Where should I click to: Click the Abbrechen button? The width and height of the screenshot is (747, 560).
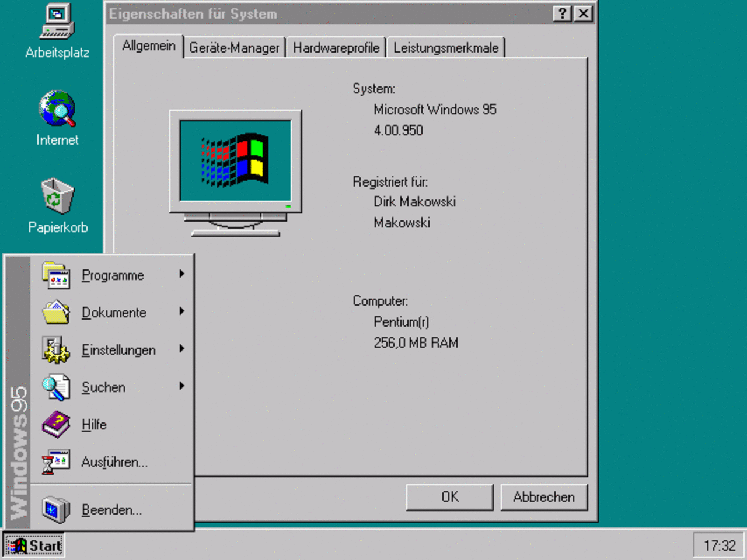coord(544,497)
